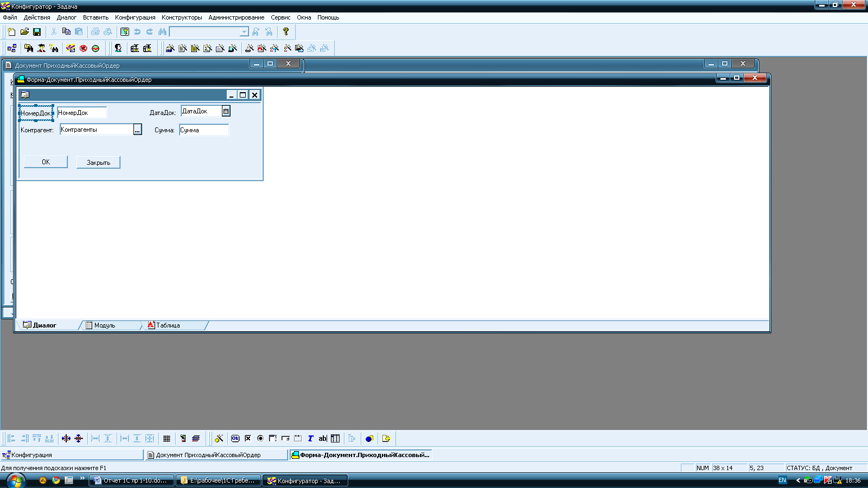Insert a button control (OK icon)
The width and height of the screenshot is (868, 488).
(235, 439)
